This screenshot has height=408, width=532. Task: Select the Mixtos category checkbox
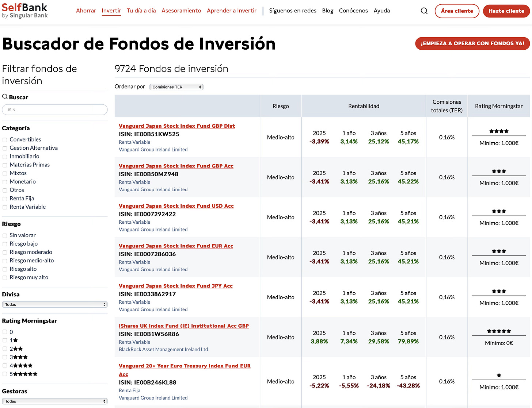click(x=5, y=173)
